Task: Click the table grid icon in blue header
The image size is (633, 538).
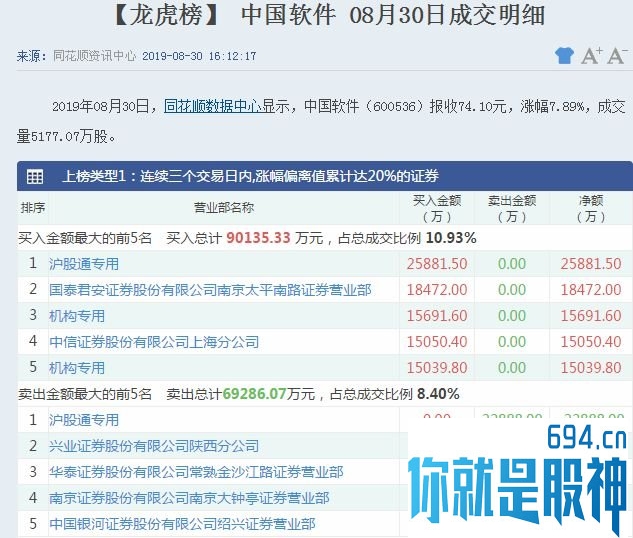Action: click(35, 176)
